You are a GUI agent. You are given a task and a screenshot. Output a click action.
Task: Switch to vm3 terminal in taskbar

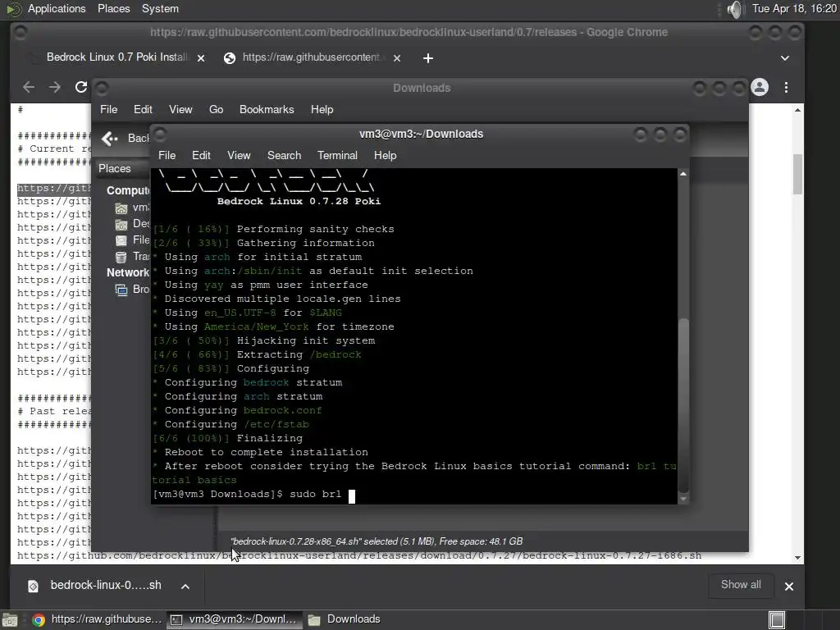pyautogui.click(x=234, y=619)
